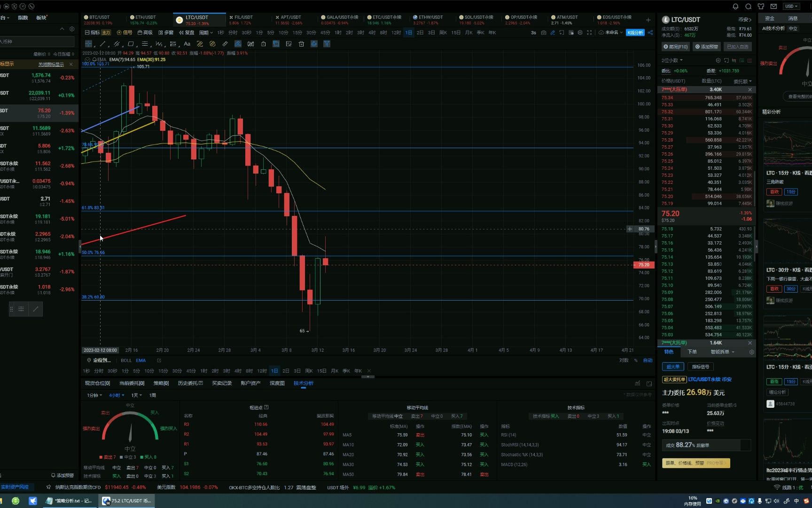
Task: Open search magnifier in title bar
Action: [748, 7]
